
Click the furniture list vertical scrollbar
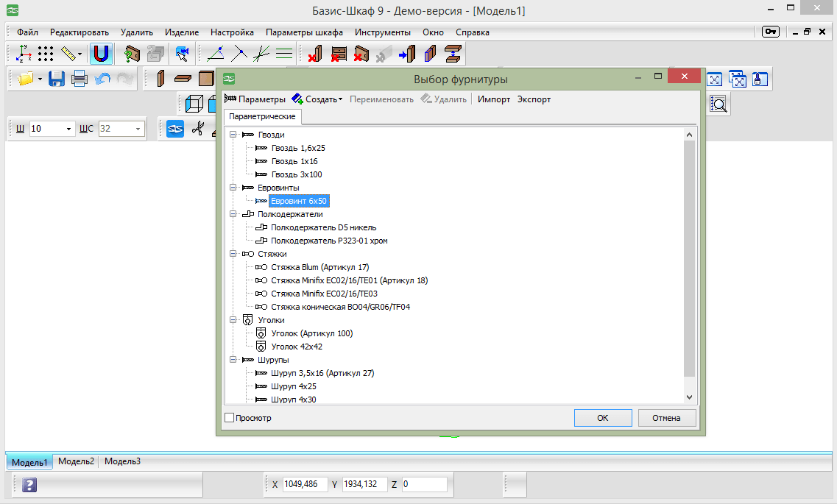click(689, 266)
